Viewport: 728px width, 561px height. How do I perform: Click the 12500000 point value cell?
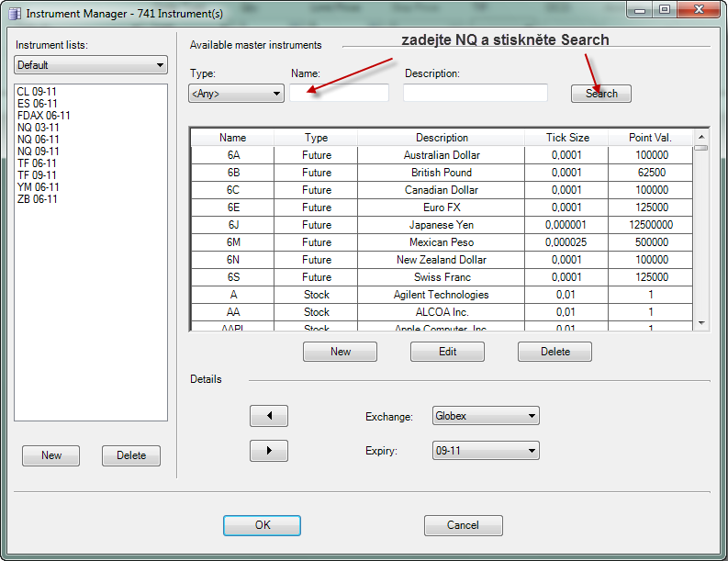click(651, 225)
